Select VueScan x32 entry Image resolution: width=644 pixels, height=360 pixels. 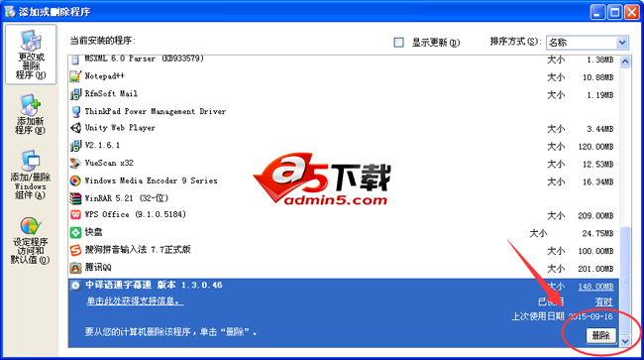(x=344, y=164)
